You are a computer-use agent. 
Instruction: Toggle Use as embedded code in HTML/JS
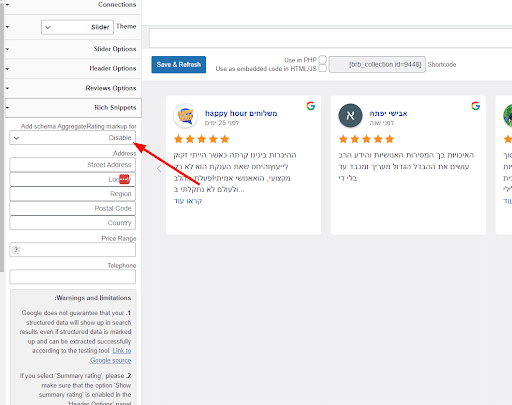pos(322,68)
